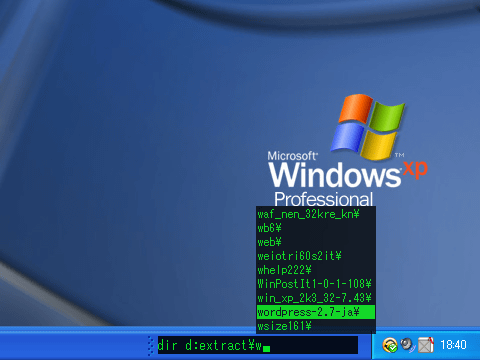Click the command input field on taskbar

pyautogui.click(x=258, y=345)
